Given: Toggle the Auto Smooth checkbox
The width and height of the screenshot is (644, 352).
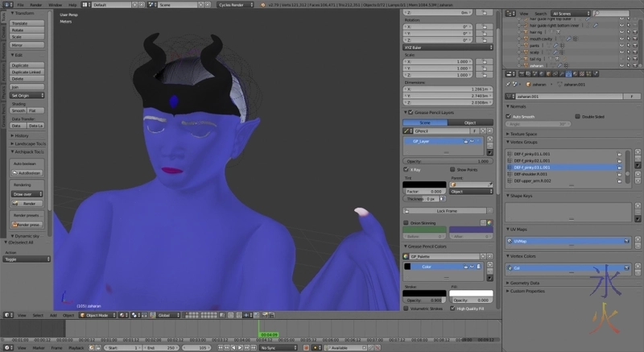Looking at the screenshot, I should (x=510, y=116).
